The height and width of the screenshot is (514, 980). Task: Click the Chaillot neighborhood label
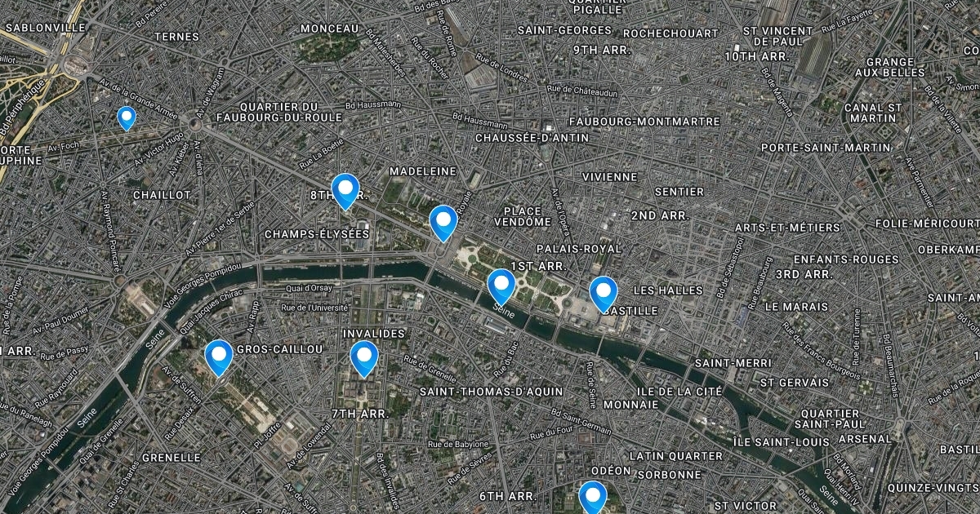(x=162, y=195)
